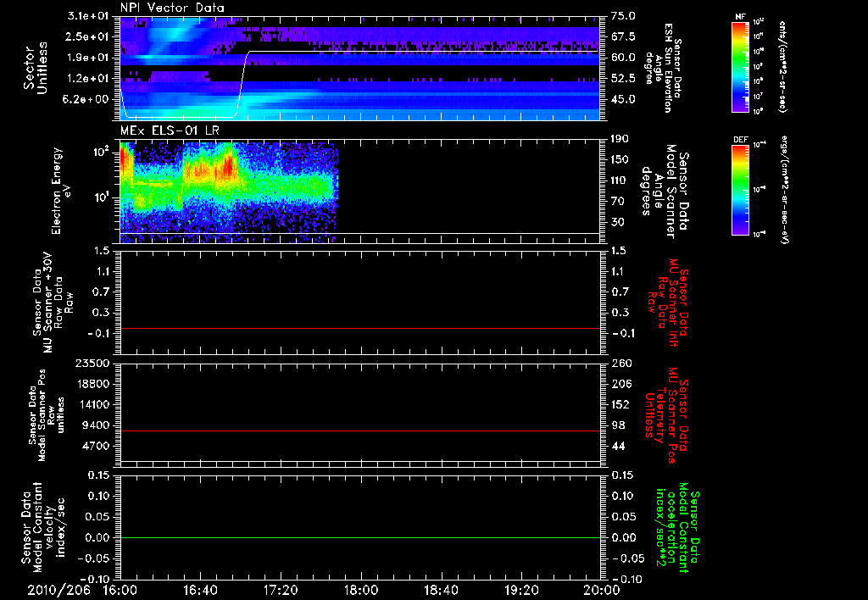Click the "60.0" elevation angle tick
This screenshot has height=600, width=868.
pos(623,58)
